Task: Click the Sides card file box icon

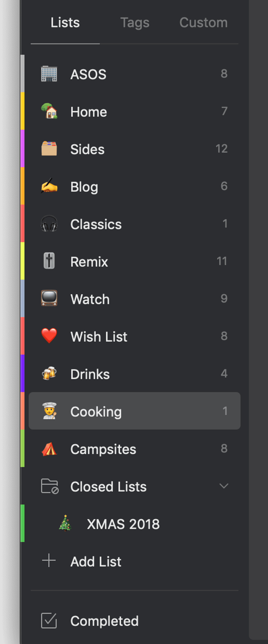Action: 49,149
